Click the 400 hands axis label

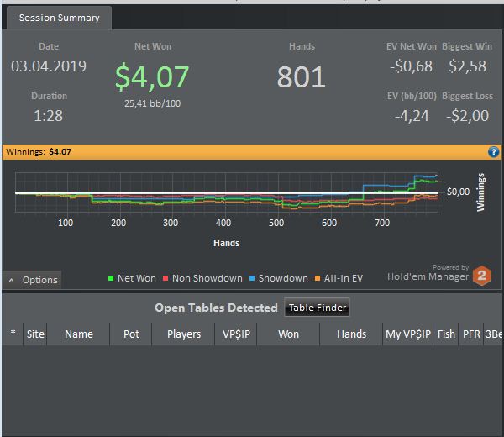(223, 223)
